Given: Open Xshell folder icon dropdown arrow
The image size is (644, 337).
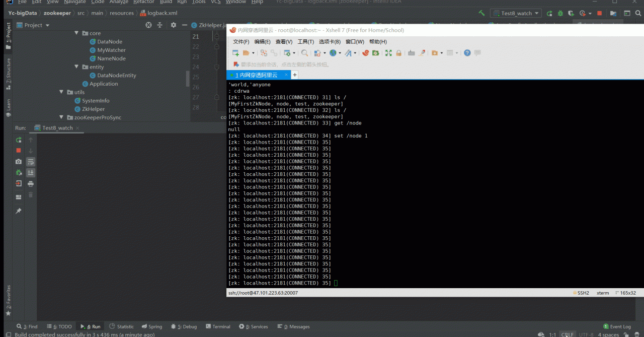Looking at the screenshot, I should tap(253, 53).
